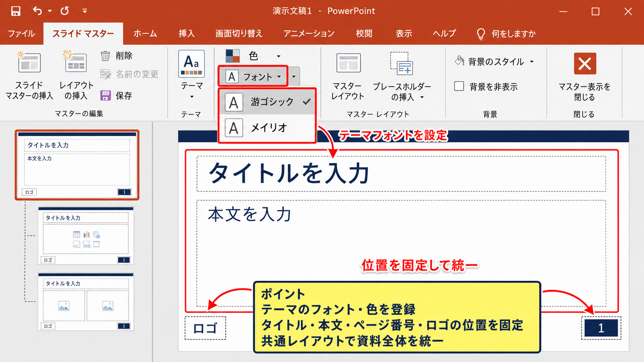Click the ロゴ placeholder on the slide
This screenshot has height=362, width=644.
coord(205,328)
